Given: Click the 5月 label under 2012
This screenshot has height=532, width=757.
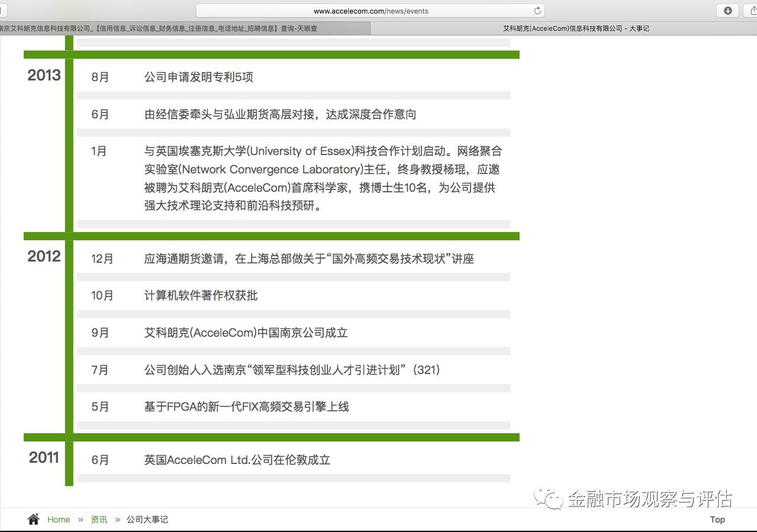Looking at the screenshot, I should tap(100, 407).
